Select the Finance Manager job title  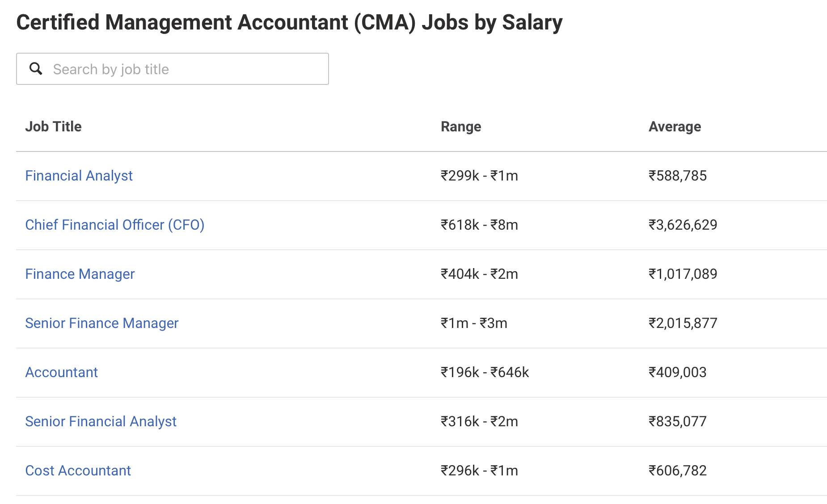(x=80, y=274)
